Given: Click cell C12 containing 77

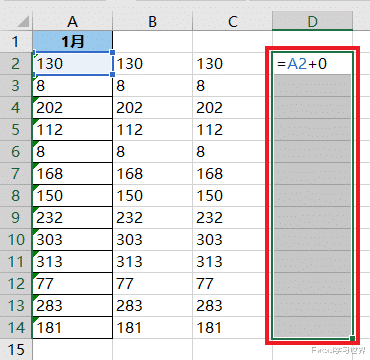Looking at the screenshot, I should [x=232, y=283].
